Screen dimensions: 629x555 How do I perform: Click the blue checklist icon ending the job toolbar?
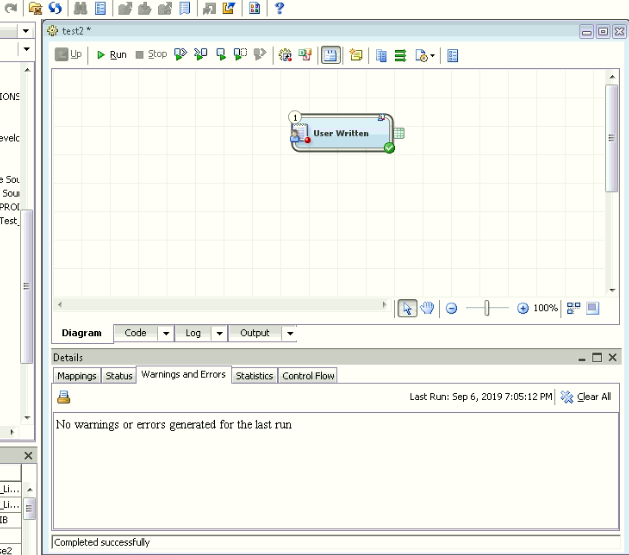(452, 55)
